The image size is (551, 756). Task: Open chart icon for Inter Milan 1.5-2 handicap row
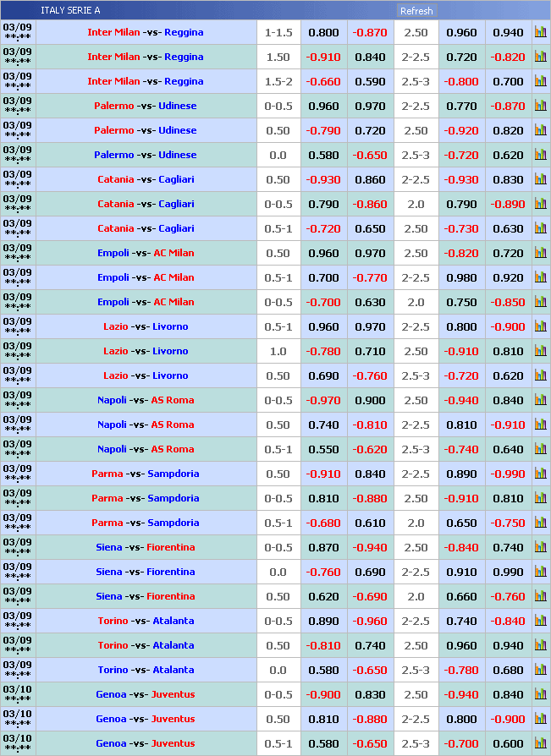(x=540, y=81)
